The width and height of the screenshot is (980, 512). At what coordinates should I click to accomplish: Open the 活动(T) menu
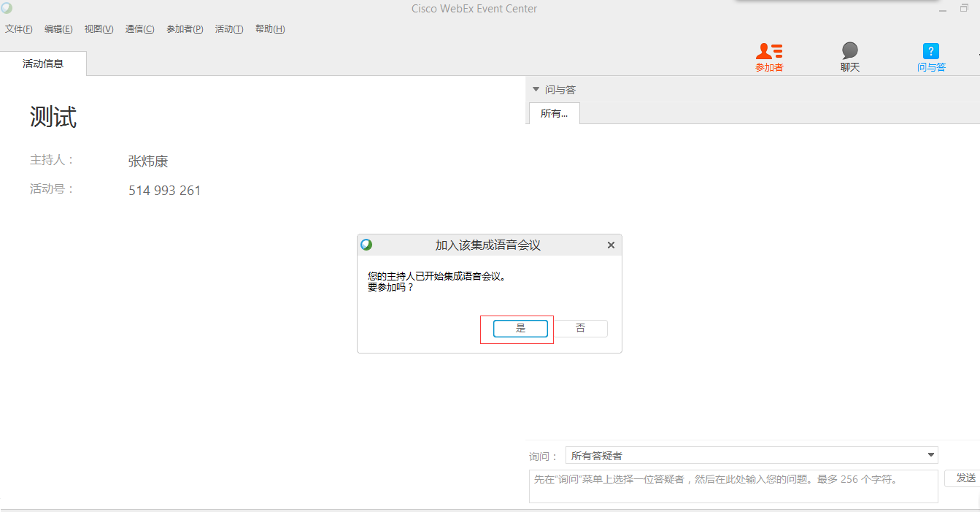229,29
